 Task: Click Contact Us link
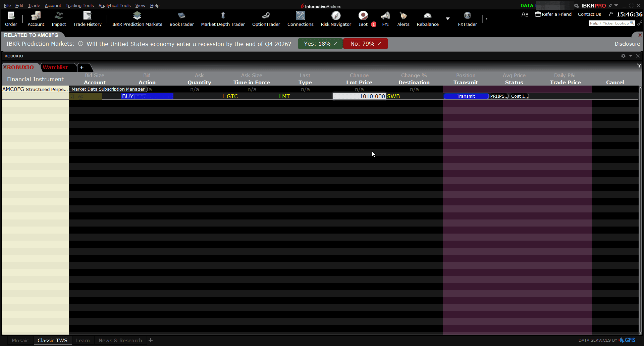[589, 14]
